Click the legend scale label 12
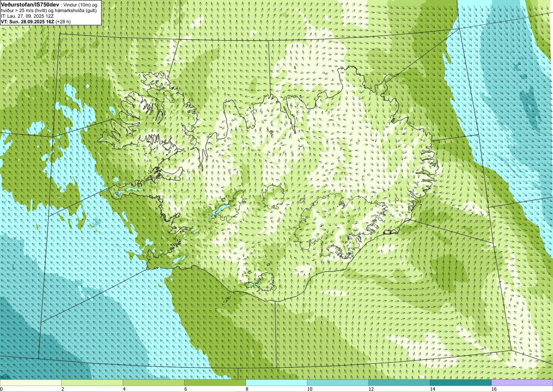553x392 pixels. [371, 389]
